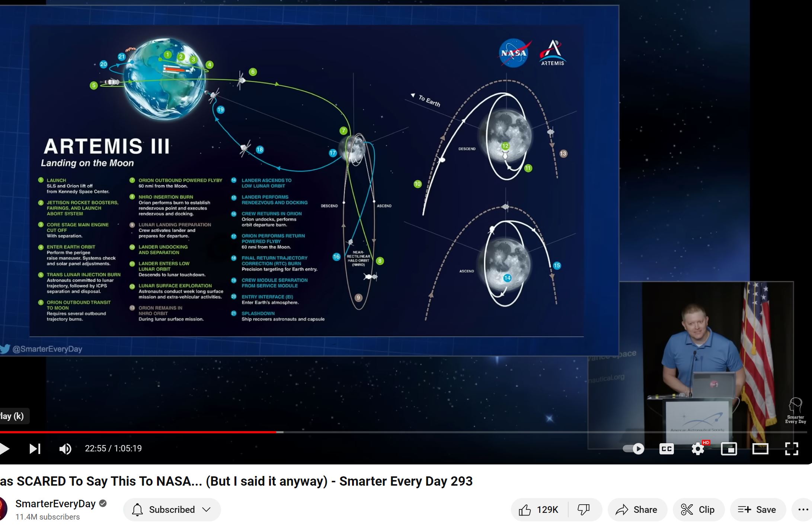Screen dimensions: 812x527
Task: Mute the video volume
Action: tap(65, 449)
